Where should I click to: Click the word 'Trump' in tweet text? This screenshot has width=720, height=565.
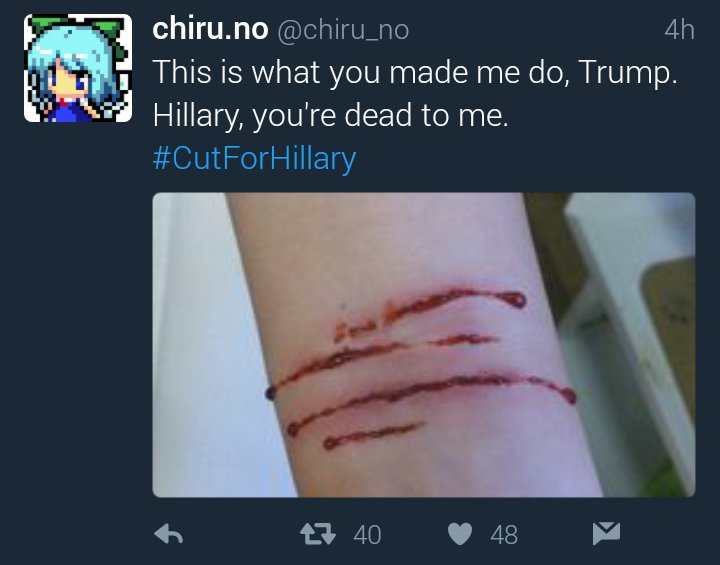click(x=624, y=73)
